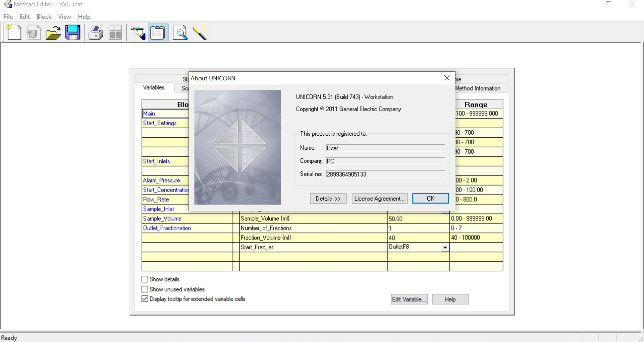Click the Help button below the table
The width and height of the screenshot is (644, 342).
450,299
